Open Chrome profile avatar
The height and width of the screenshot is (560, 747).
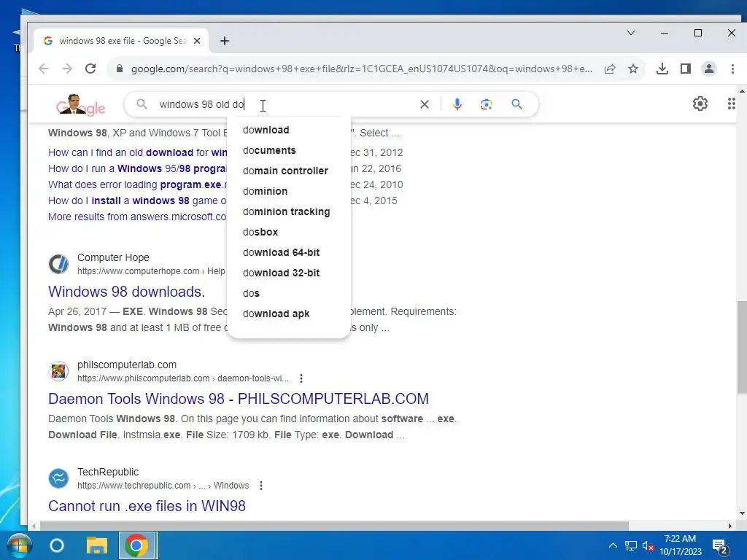709,69
